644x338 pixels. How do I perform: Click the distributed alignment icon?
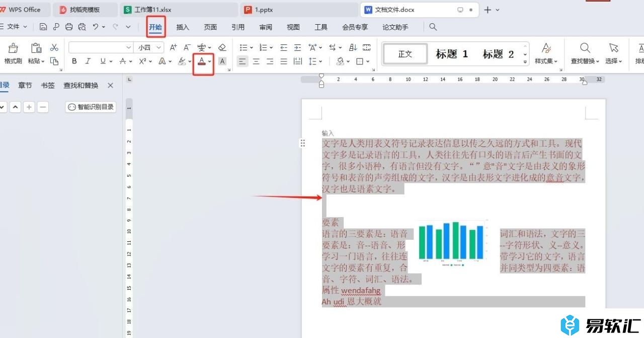pos(297,61)
